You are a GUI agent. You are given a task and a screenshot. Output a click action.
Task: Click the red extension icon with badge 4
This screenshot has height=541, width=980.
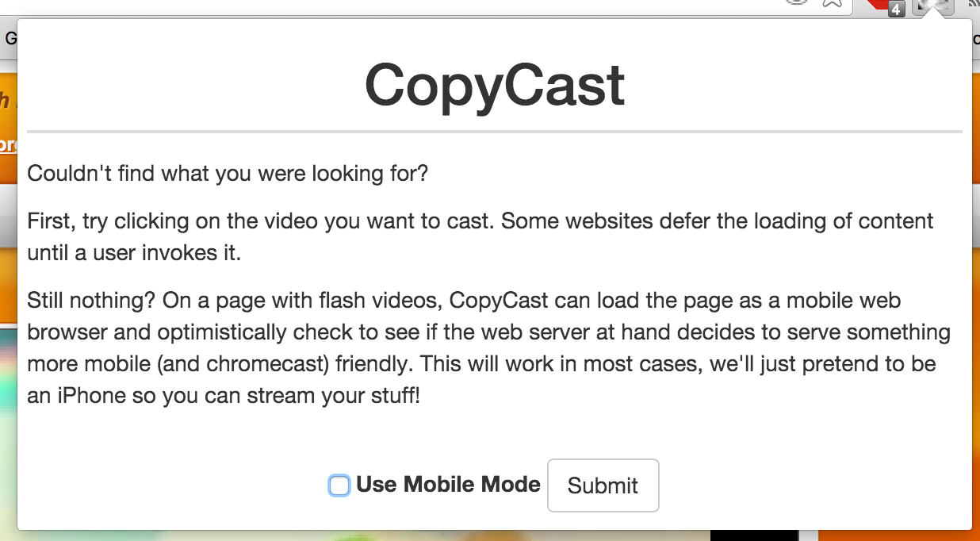pyautogui.click(x=887, y=7)
